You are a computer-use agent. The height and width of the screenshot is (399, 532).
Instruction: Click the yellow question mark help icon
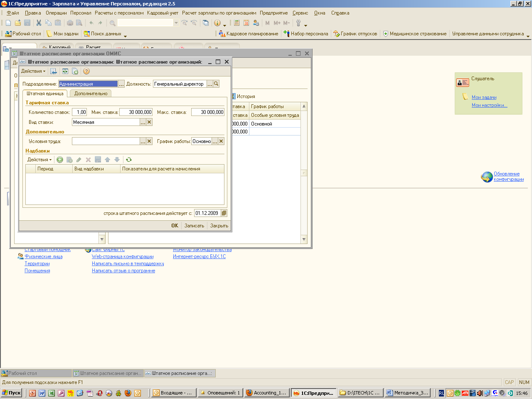[86, 71]
